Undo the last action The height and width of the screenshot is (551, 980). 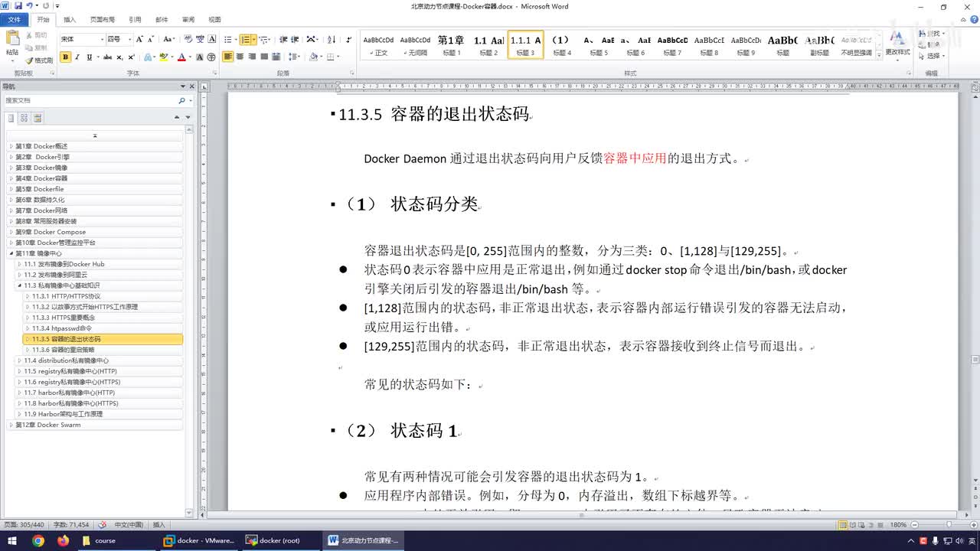[30, 6]
